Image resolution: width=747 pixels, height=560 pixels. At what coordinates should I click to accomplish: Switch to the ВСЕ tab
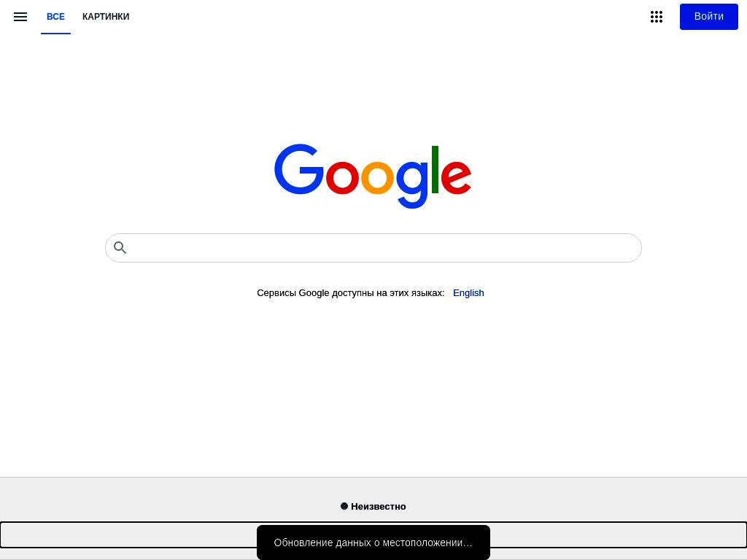[x=55, y=17]
